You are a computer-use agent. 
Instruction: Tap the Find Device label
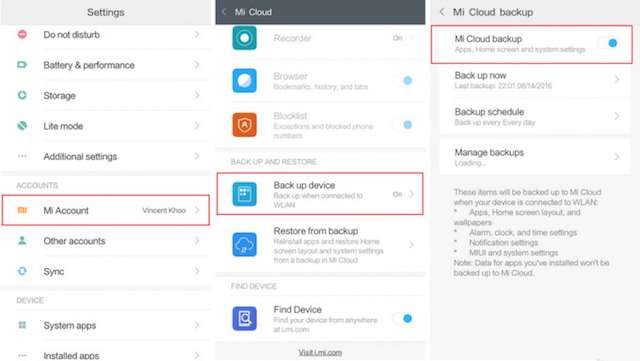(298, 309)
